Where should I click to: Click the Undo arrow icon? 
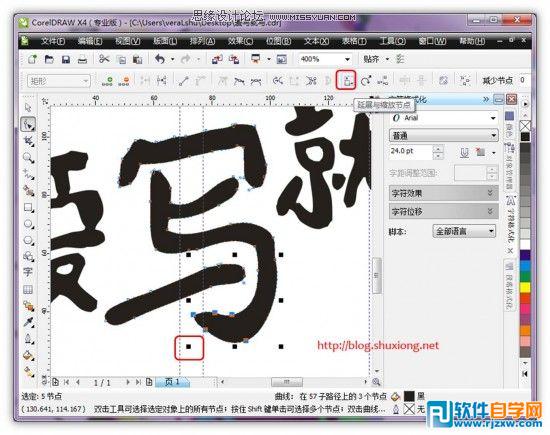coord(160,59)
